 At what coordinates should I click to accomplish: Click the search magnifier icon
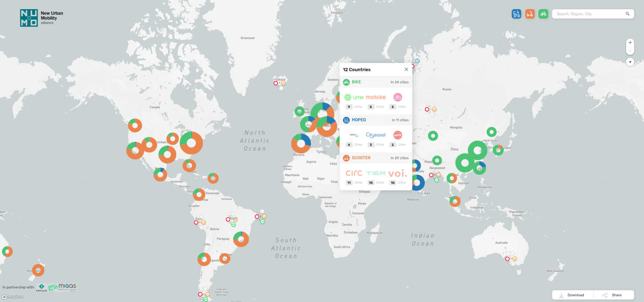pyautogui.click(x=627, y=14)
